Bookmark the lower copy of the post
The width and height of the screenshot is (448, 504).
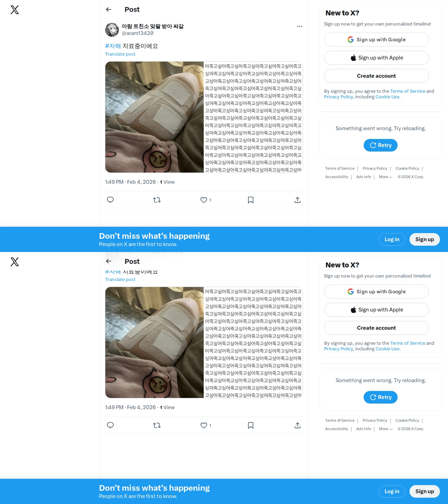tap(251, 425)
